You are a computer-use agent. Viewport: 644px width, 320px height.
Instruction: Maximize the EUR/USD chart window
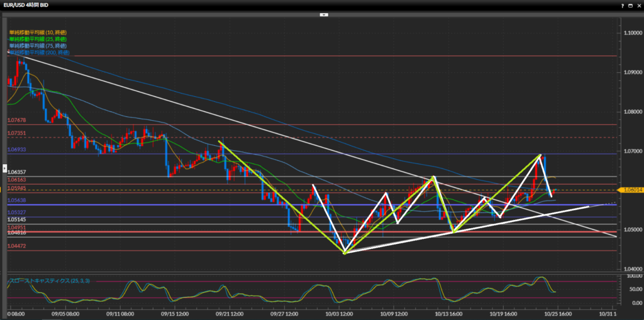(630, 4)
